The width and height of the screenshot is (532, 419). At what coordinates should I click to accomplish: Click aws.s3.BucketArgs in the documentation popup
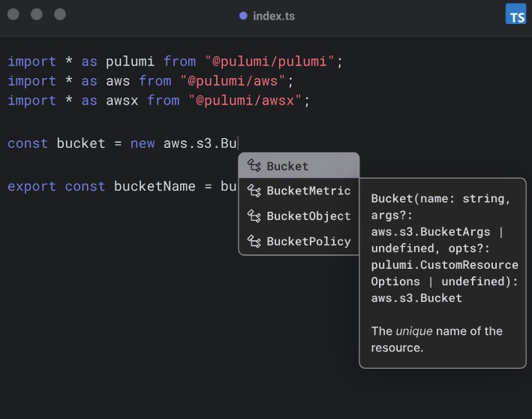[431, 231]
